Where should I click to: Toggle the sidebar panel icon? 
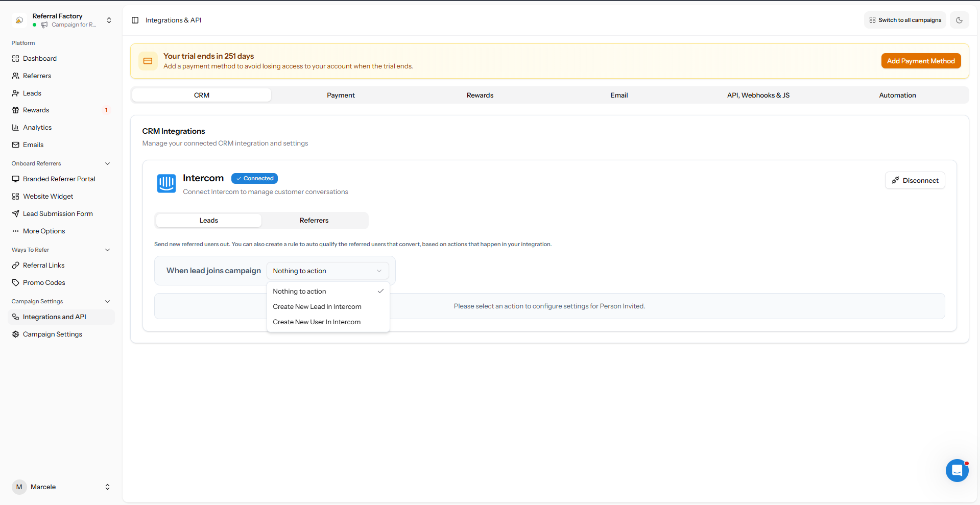coord(135,20)
